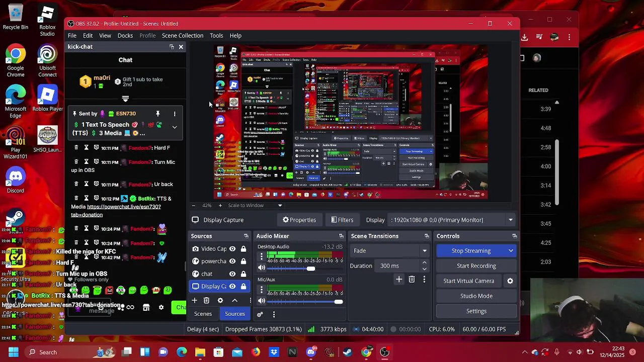The width and height of the screenshot is (644, 362).
Task: Collapse the chat leaderboard arrow below ma0ri
Action: pyautogui.click(x=125, y=99)
